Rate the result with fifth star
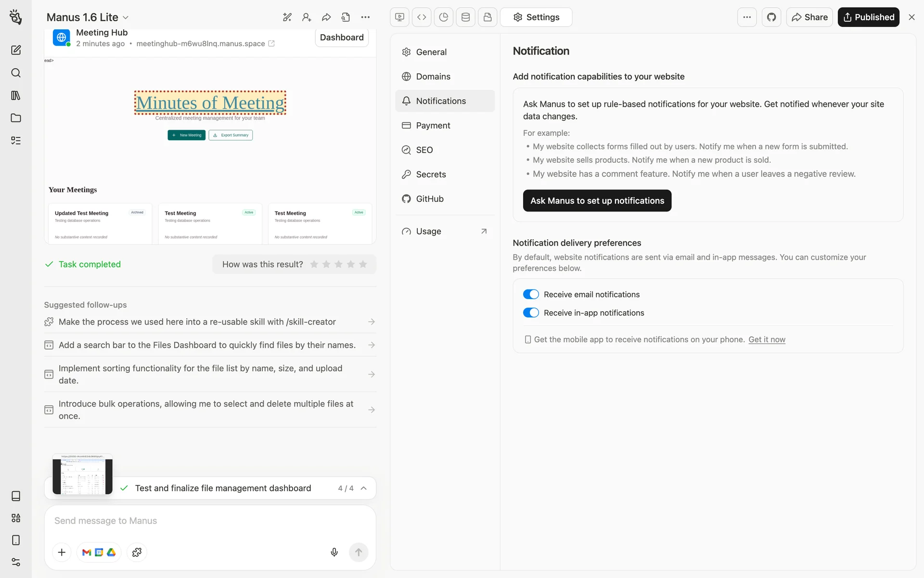The width and height of the screenshot is (924, 578). [x=363, y=264]
